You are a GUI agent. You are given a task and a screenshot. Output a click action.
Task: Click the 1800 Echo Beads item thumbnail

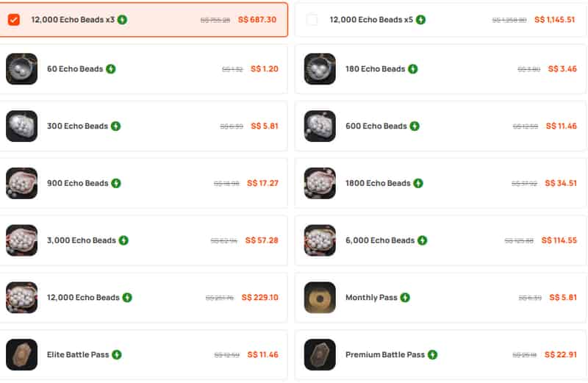coord(320,183)
